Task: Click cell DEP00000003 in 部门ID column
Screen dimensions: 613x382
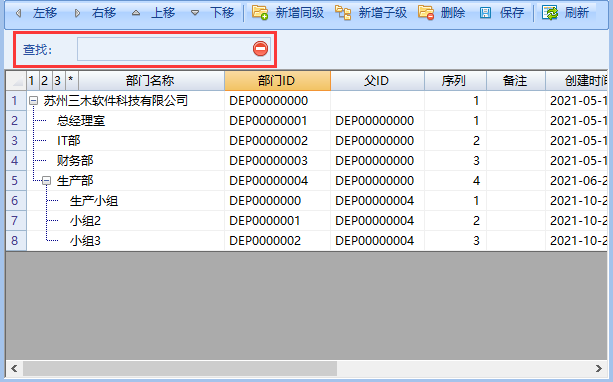Action: [x=277, y=161]
